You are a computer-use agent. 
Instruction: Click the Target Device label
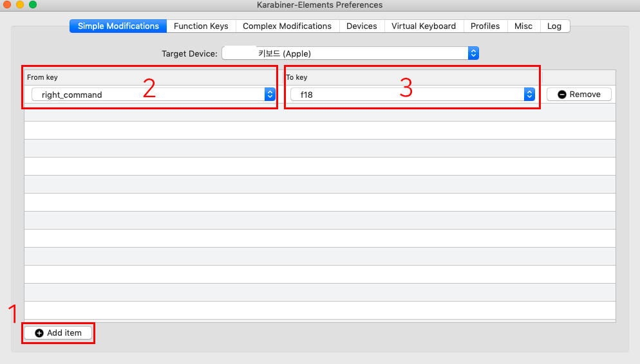click(189, 54)
